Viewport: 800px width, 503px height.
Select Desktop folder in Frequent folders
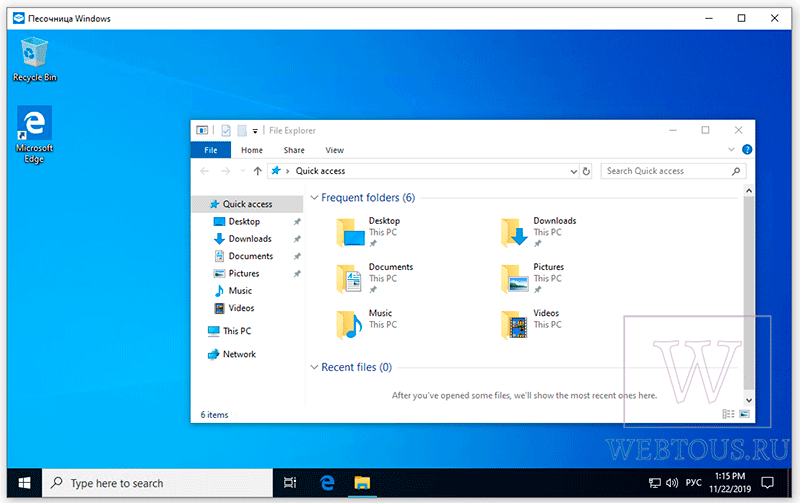click(368, 232)
